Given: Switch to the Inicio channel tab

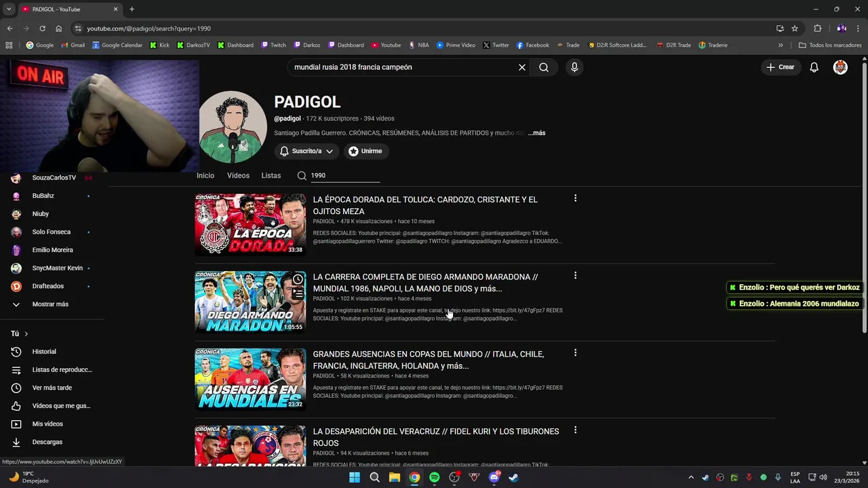Looking at the screenshot, I should [205, 176].
